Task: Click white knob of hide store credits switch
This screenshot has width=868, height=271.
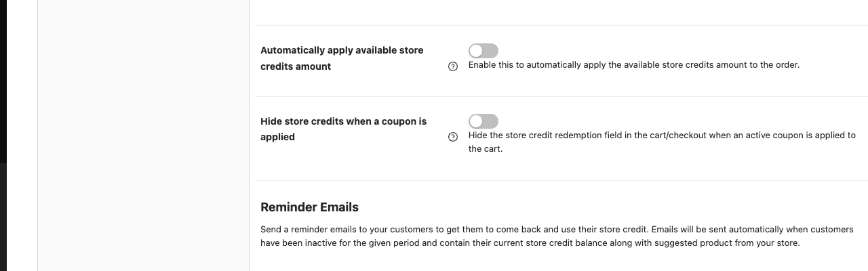Action: (476, 121)
